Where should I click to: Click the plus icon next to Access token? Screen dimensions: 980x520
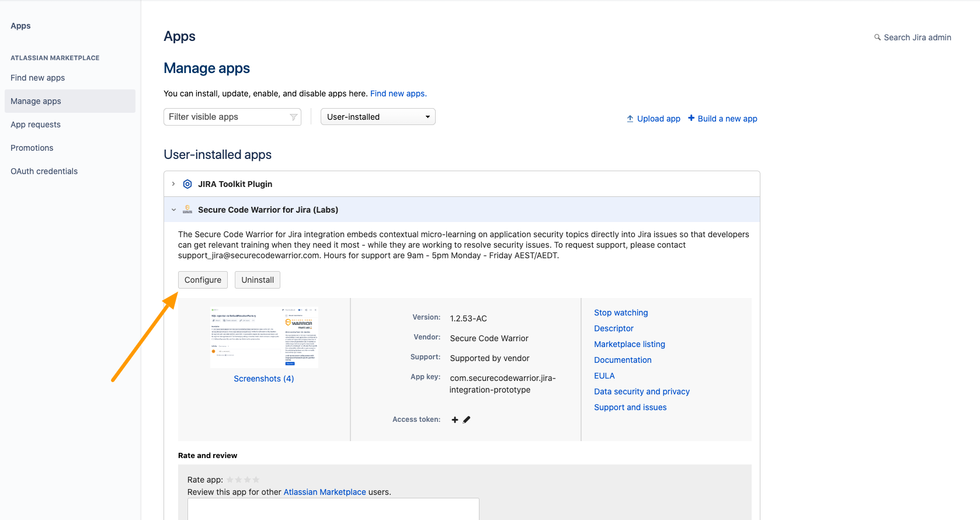point(455,420)
